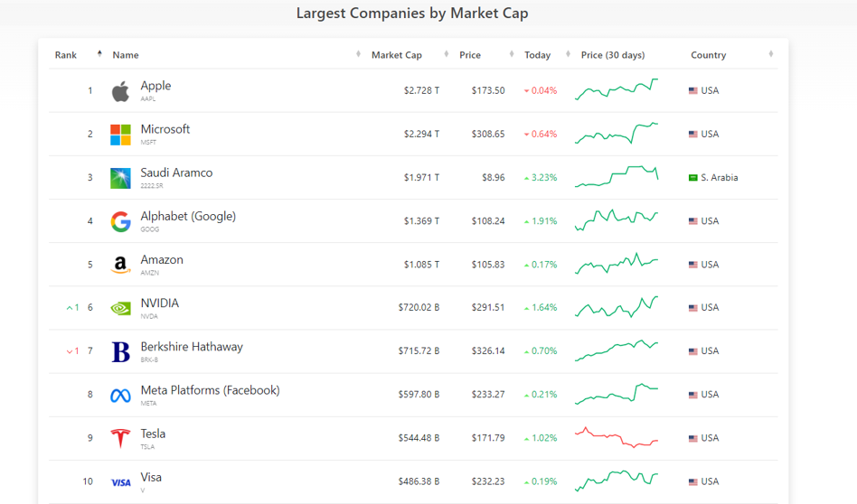Open the Visa company link

tap(151, 477)
